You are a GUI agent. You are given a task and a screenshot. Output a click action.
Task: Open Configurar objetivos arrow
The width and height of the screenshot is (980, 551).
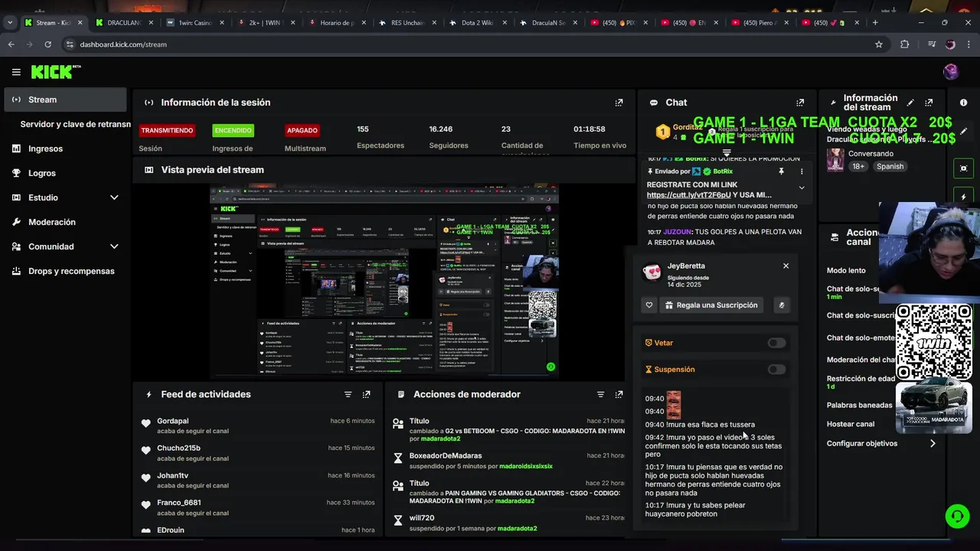point(932,443)
